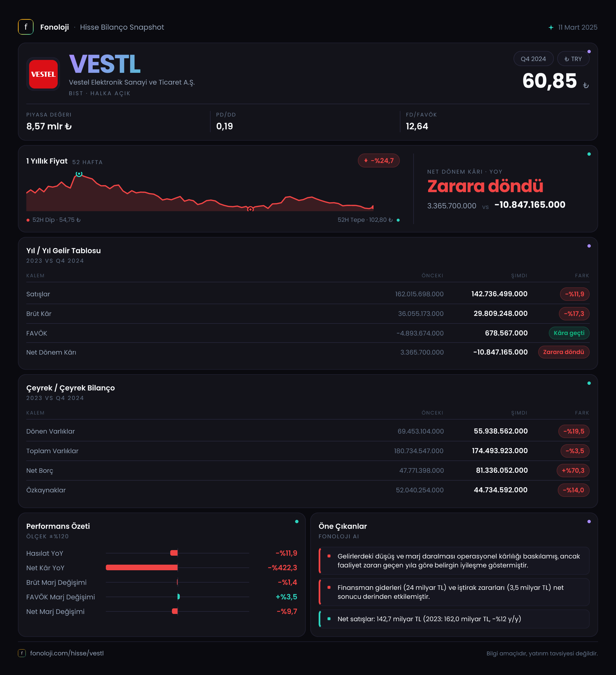Click the down arrow in -%24,7 badge
The width and height of the screenshot is (616, 675).
click(366, 161)
